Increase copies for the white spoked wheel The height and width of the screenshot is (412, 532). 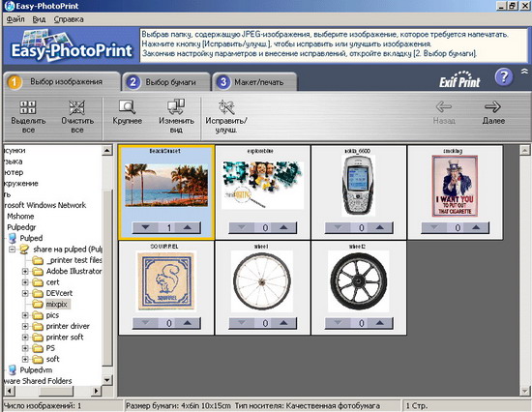pos(283,323)
